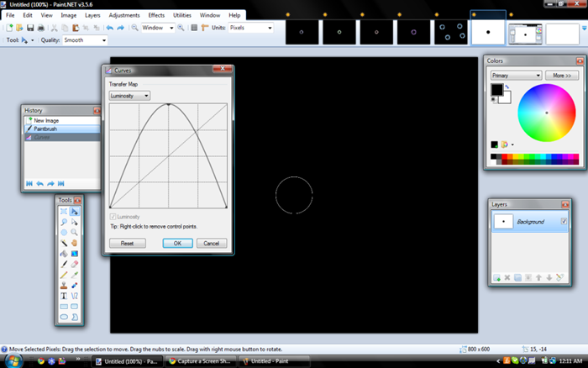
Task: Toggle the rulers icon in toolbar
Action: 204,28
